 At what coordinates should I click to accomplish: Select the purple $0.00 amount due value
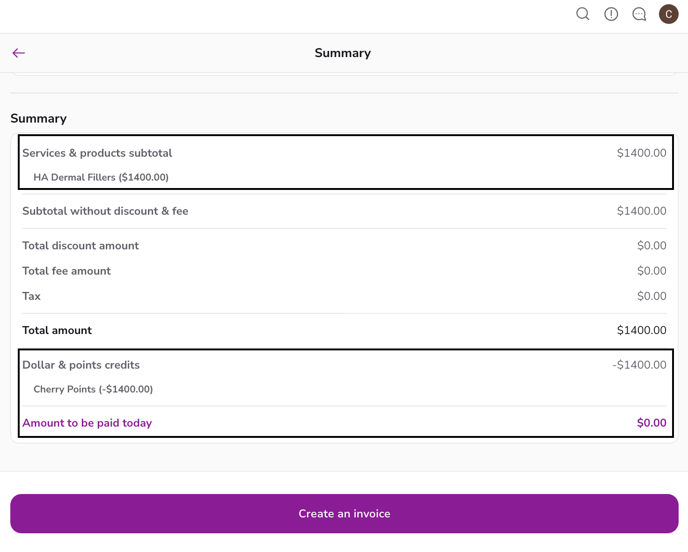pyautogui.click(x=651, y=423)
